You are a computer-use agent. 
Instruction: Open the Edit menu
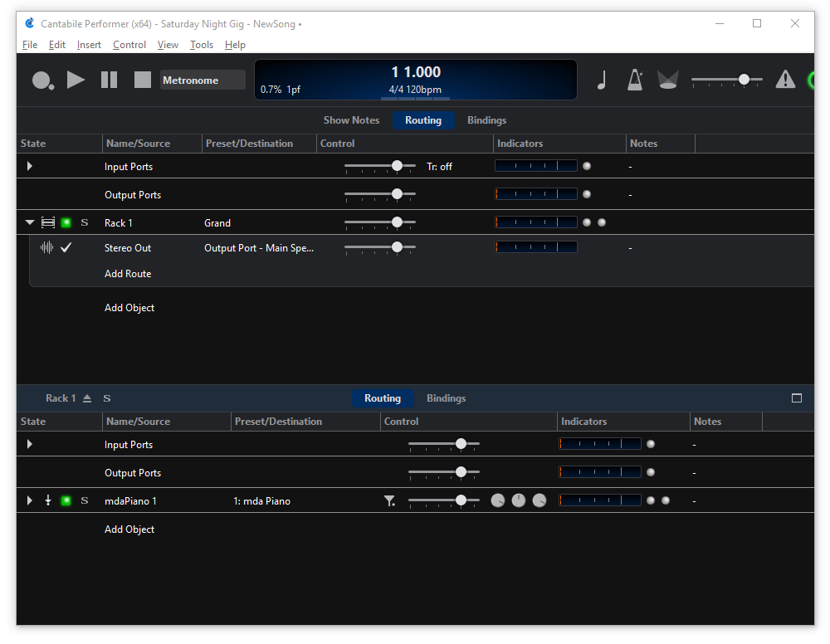tap(57, 45)
